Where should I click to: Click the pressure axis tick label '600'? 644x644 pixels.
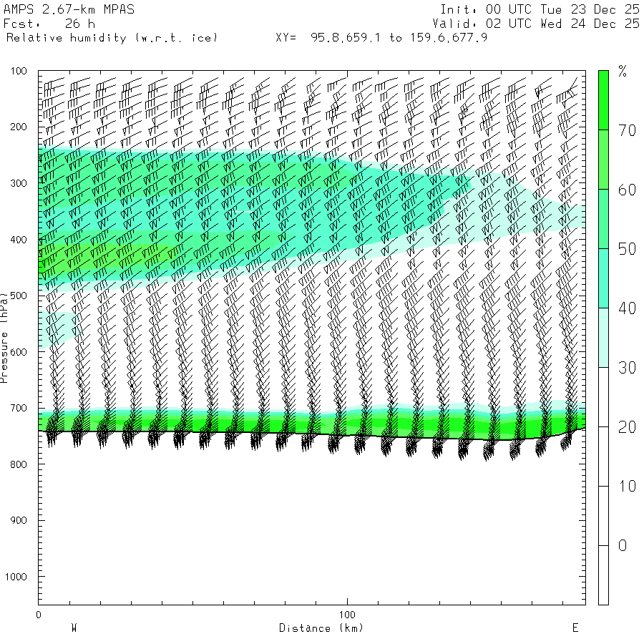(x=19, y=352)
